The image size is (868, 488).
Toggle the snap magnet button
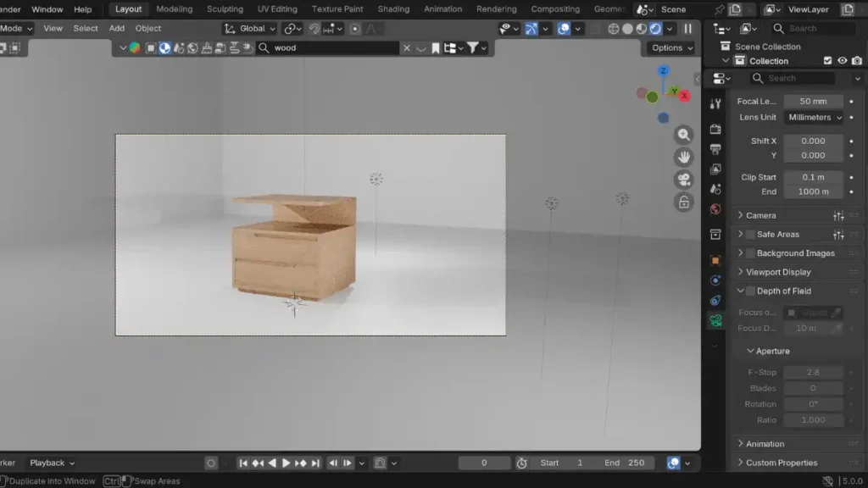314,29
